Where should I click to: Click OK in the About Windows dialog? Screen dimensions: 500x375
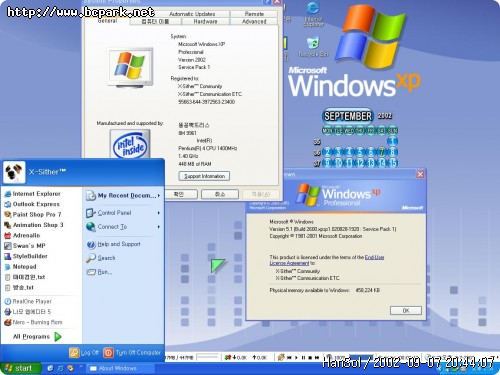pyautogui.click(x=406, y=311)
